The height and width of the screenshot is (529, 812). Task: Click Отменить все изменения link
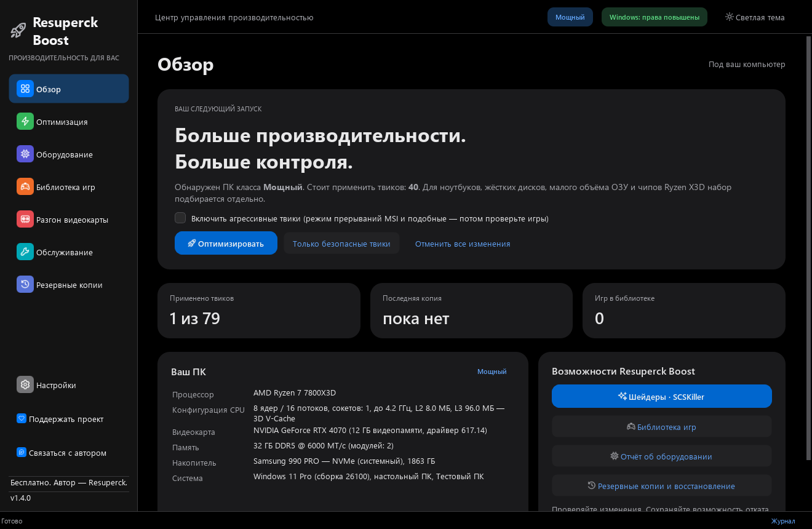pyautogui.click(x=463, y=244)
